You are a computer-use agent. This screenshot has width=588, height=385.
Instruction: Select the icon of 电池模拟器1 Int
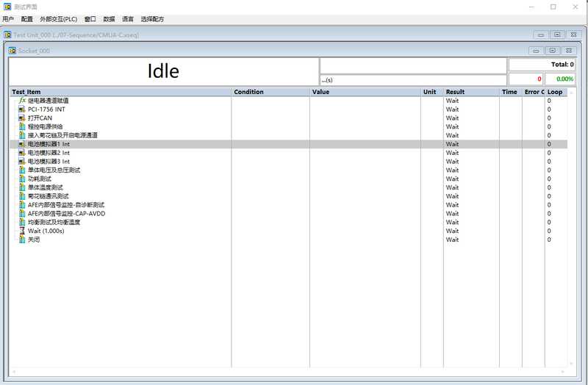pyautogui.click(x=22, y=144)
